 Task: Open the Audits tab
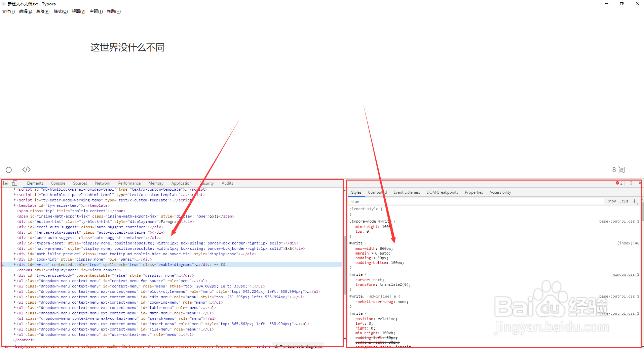pos(227,183)
